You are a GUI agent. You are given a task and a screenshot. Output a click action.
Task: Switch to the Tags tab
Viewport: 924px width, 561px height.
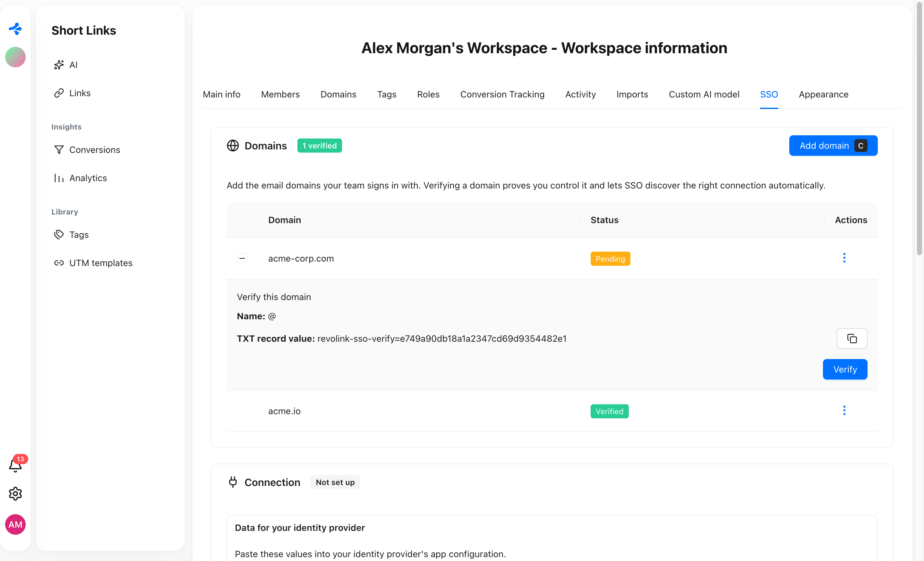tap(387, 95)
